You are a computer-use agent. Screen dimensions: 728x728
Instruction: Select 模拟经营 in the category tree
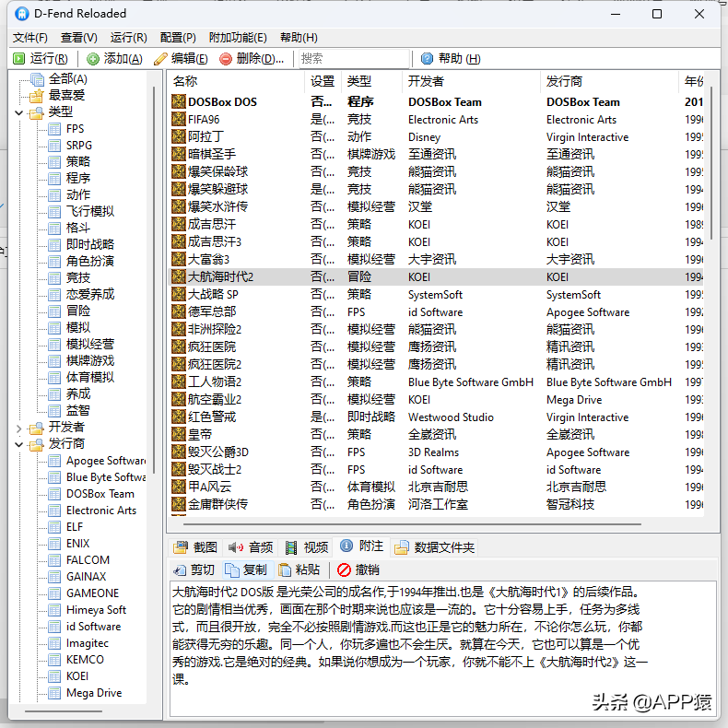pyautogui.click(x=90, y=344)
